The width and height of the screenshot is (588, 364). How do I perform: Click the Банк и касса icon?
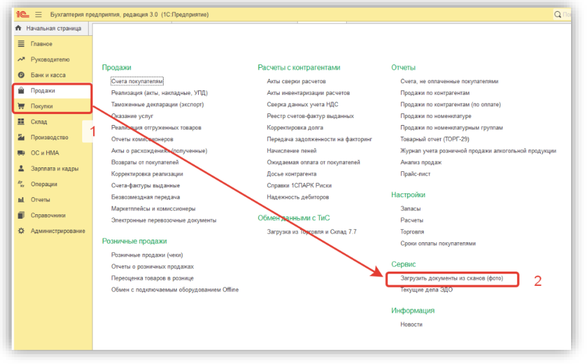[x=22, y=75]
